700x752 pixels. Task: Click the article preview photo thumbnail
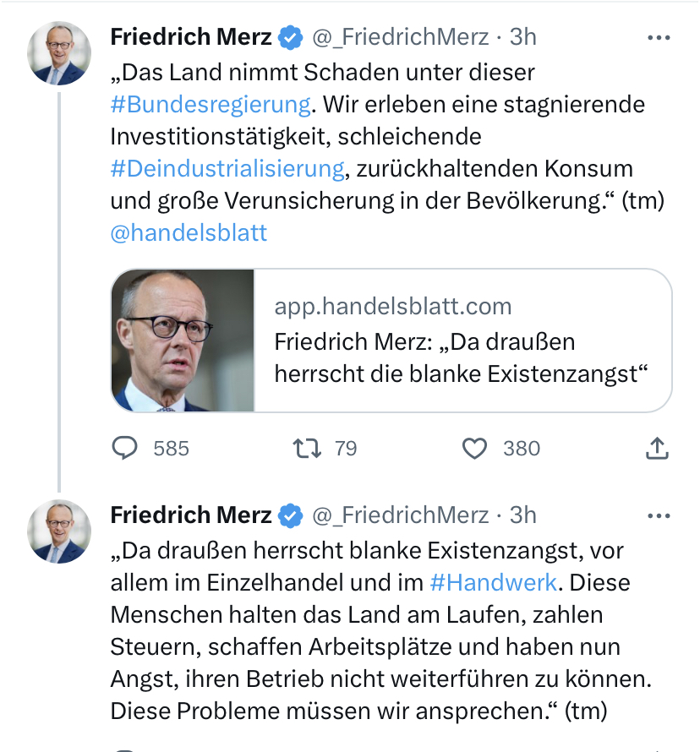click(183, 341)
